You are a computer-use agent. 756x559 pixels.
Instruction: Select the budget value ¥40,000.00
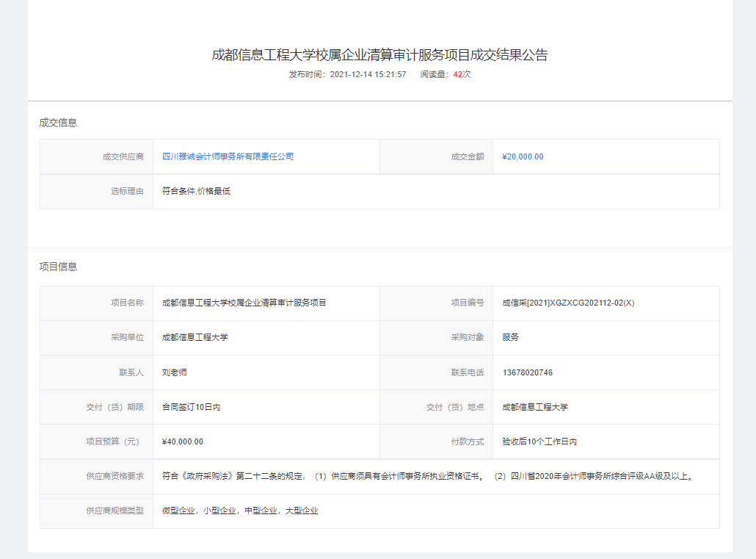point(183,441)
